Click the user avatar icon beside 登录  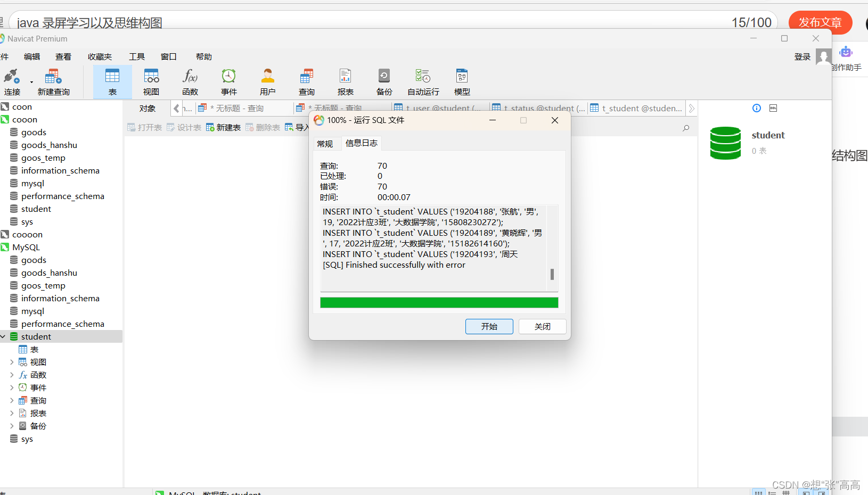pyautogui.click(x=823, y=57)
